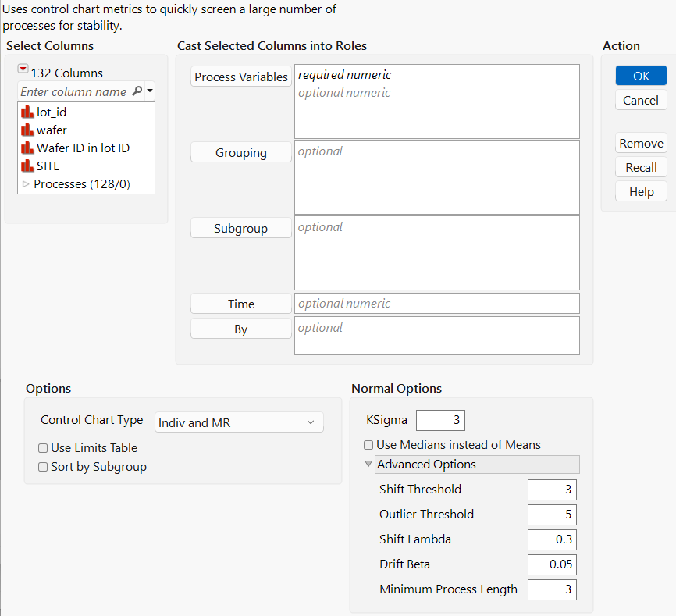Image resolution: width=676 pixels, height=616 pixels.
Task: Click the Outlier Threshold input box
Action: click(552, 515)
